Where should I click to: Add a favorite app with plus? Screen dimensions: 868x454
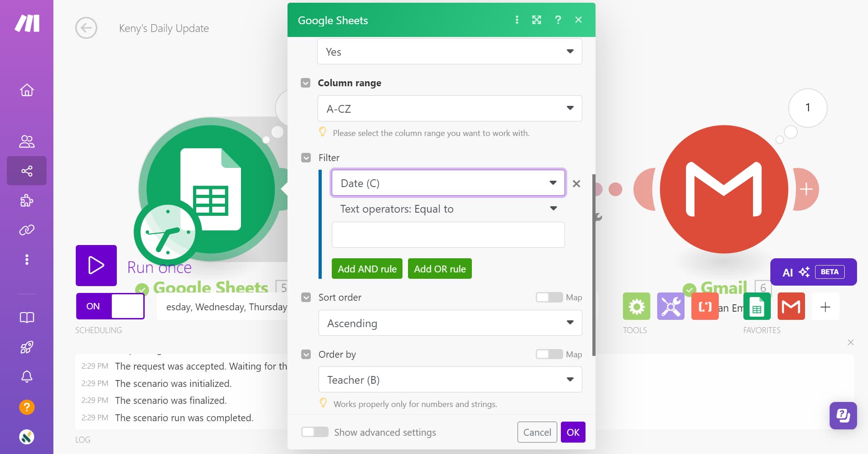826,307
